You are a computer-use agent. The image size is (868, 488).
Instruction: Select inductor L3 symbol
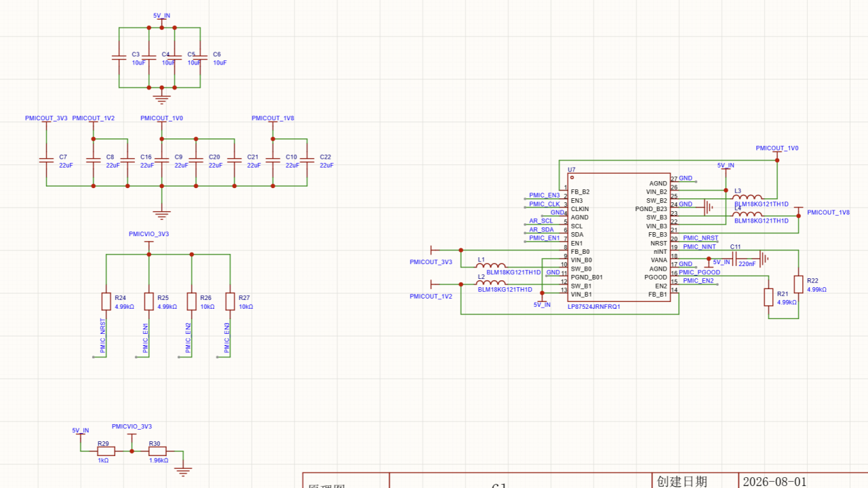747,197
